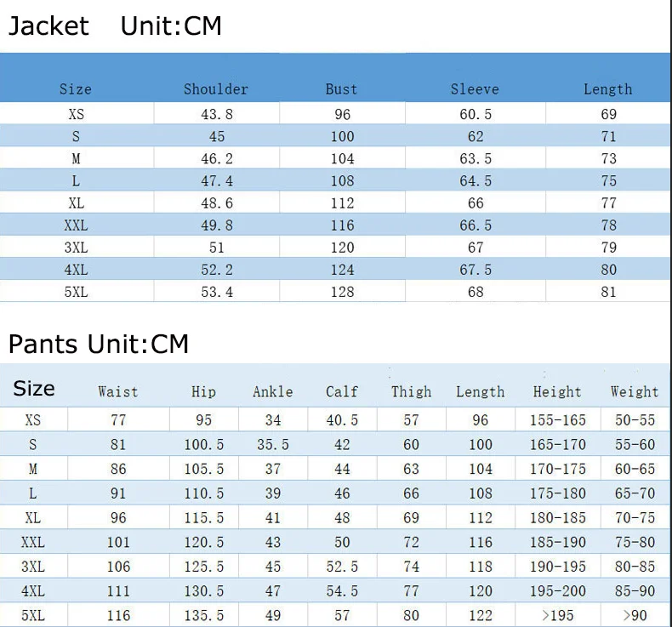Click the jacket M sleeve value 63.5
The image size is (672, 627).
pos(476,158)
